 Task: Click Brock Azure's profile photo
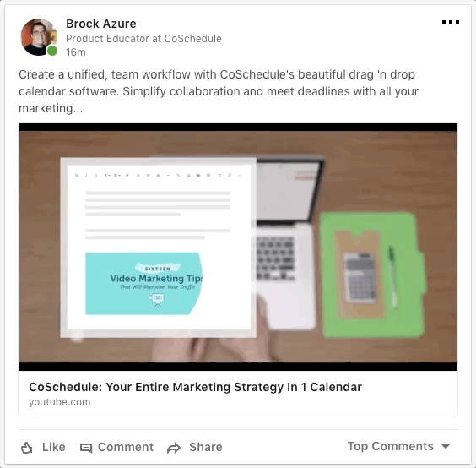pyautogui.click(x=39, y=37)
